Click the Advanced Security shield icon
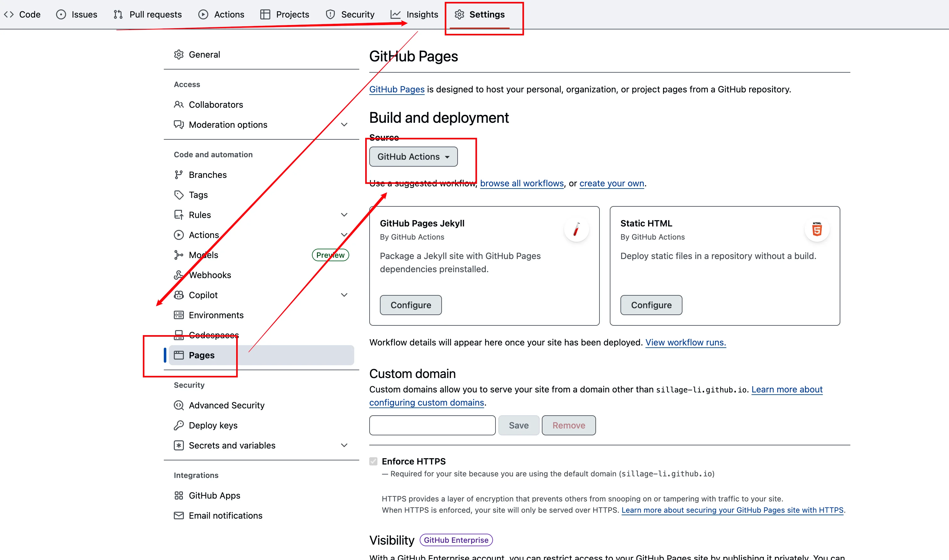The height and width of the screenshot is (560, 949). (x=179, y=405)
